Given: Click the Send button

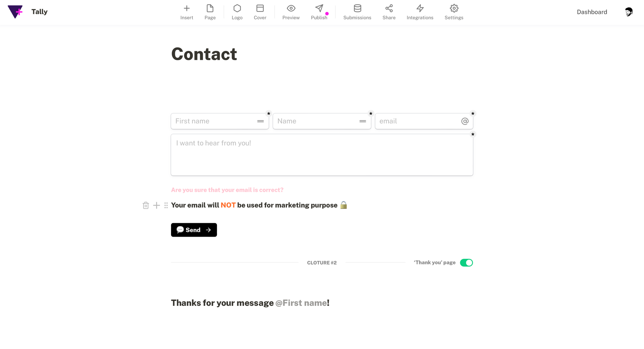Looking at the screenshot, I should click(194, 230).
